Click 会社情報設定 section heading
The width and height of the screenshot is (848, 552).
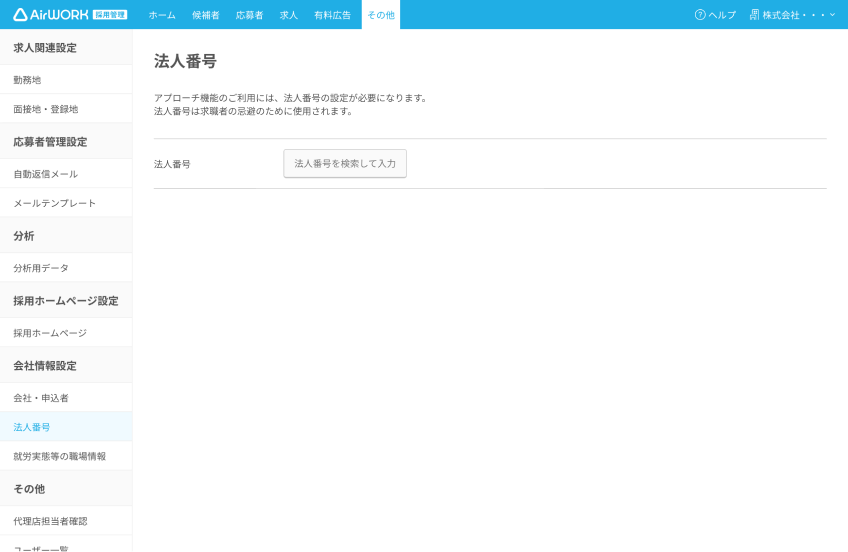click(x=45, y=365)
